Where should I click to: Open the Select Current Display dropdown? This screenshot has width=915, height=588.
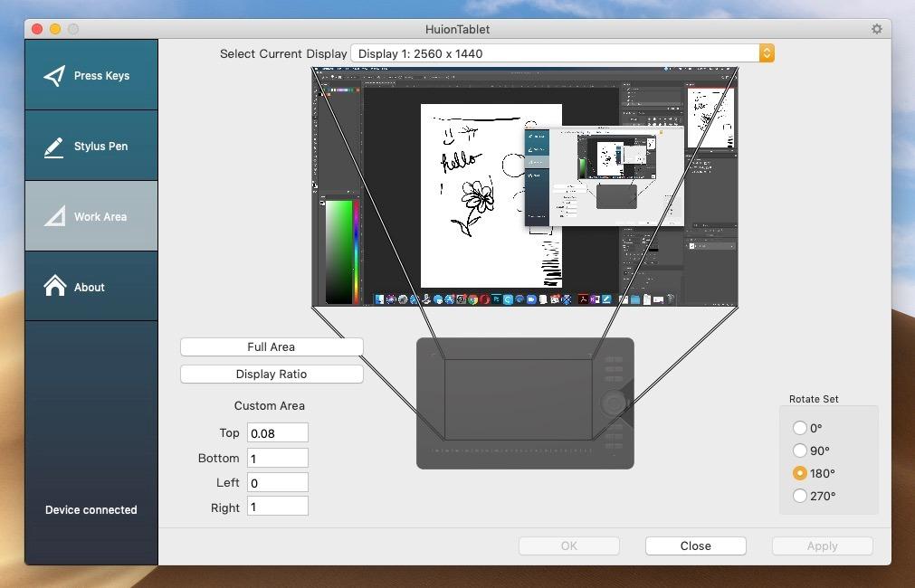pyautogui.click(x=554, y=53)
